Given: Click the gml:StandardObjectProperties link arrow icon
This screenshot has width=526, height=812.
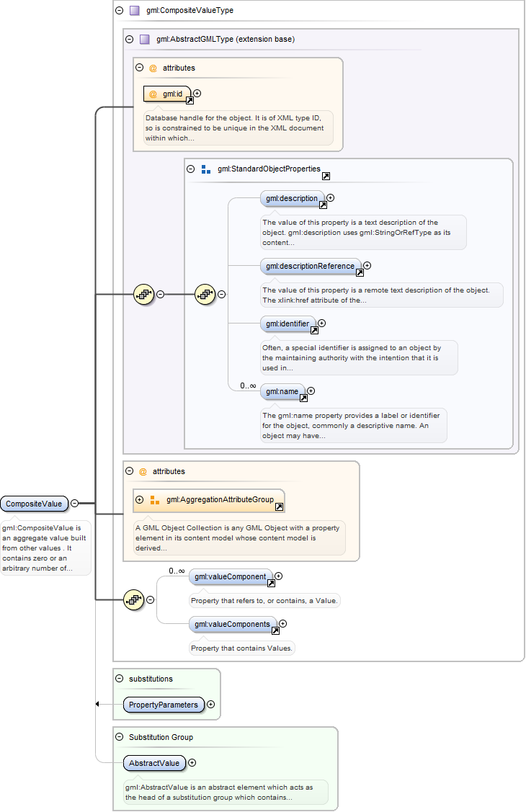Looking at the screenshot, I should coord(326,176).
